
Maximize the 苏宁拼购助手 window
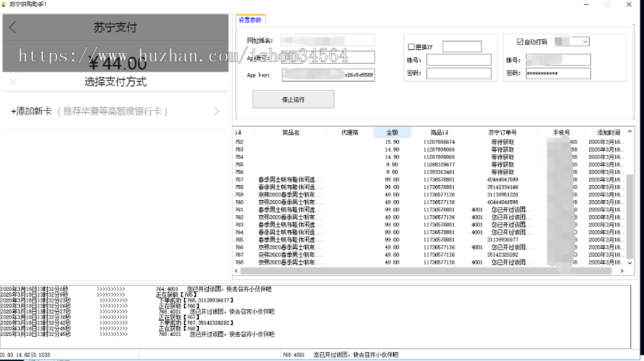607,4
